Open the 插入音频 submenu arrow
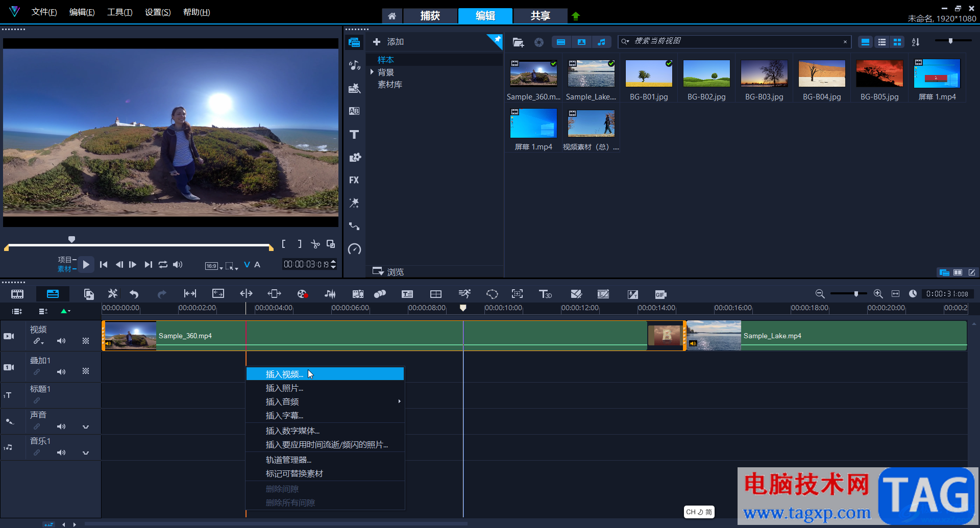This screenshot has width=980, height=528. (399, 401)
